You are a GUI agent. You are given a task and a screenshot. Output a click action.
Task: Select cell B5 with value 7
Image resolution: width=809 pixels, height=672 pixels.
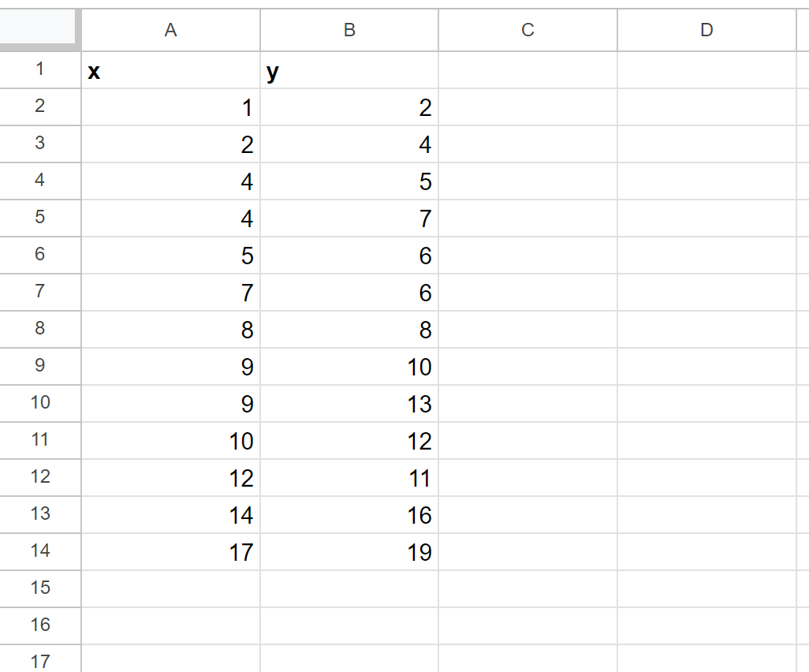[x=349, y=218]
